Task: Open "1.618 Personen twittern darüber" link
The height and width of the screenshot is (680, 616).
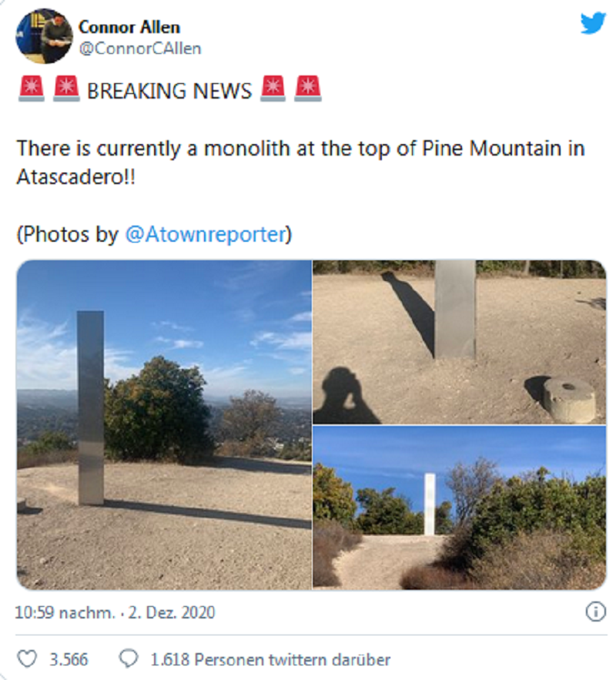Action: click(270, 660)
